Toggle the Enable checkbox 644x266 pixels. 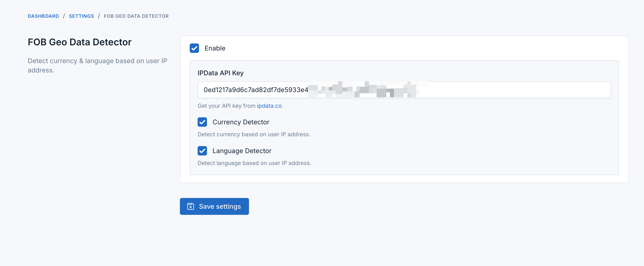tap(194, 48)
